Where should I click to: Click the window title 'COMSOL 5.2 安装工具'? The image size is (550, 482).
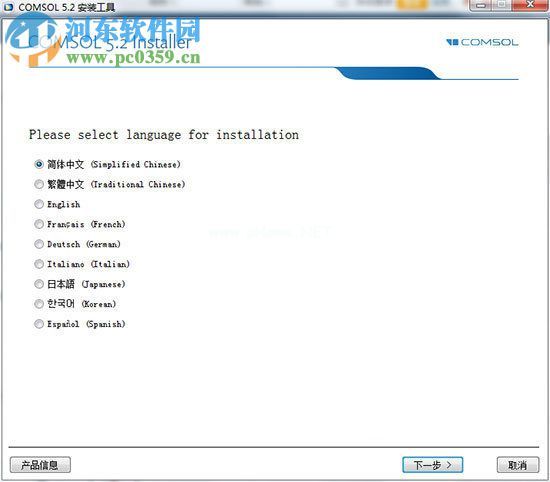[x=66, y=7]
